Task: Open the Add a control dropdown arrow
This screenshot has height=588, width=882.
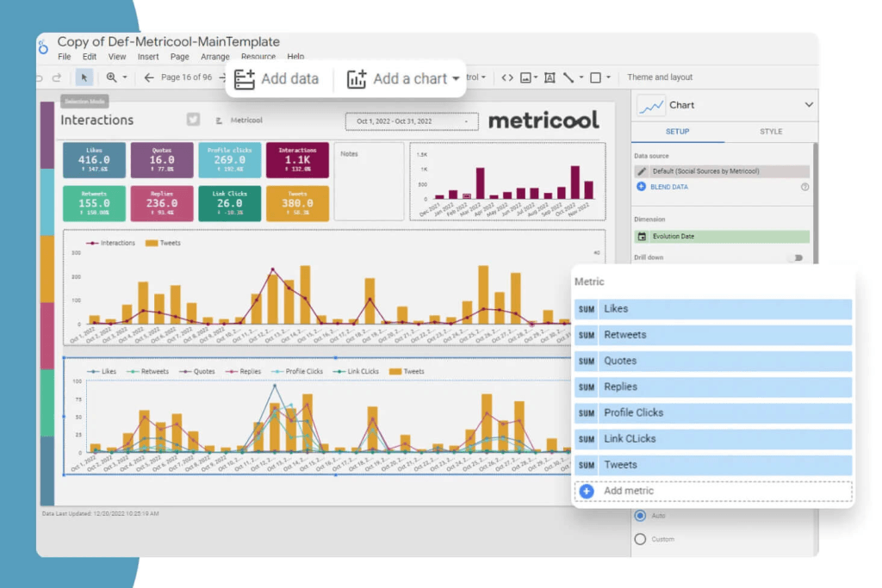Action: click(483, 77)
